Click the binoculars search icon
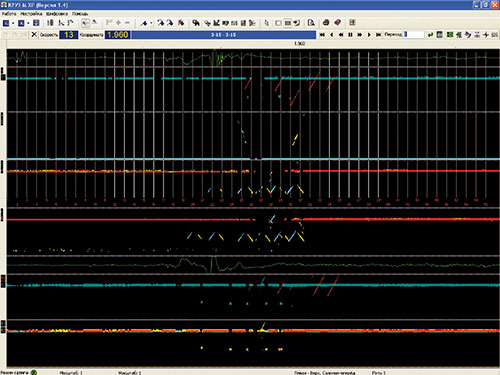This screenshot has width=500, height=375. click(x=196, y=23)
